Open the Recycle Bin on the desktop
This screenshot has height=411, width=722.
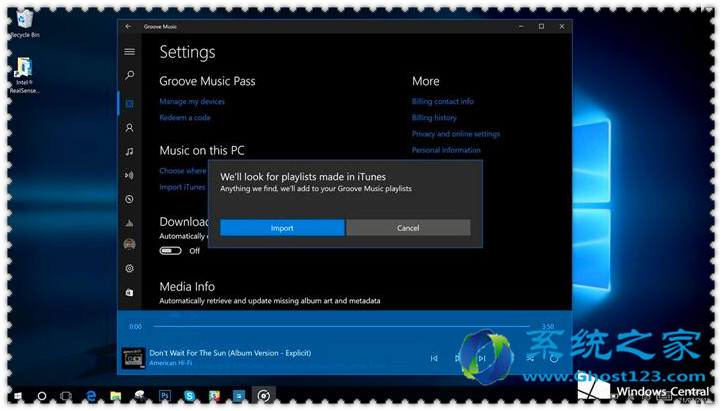coord(24,24)
